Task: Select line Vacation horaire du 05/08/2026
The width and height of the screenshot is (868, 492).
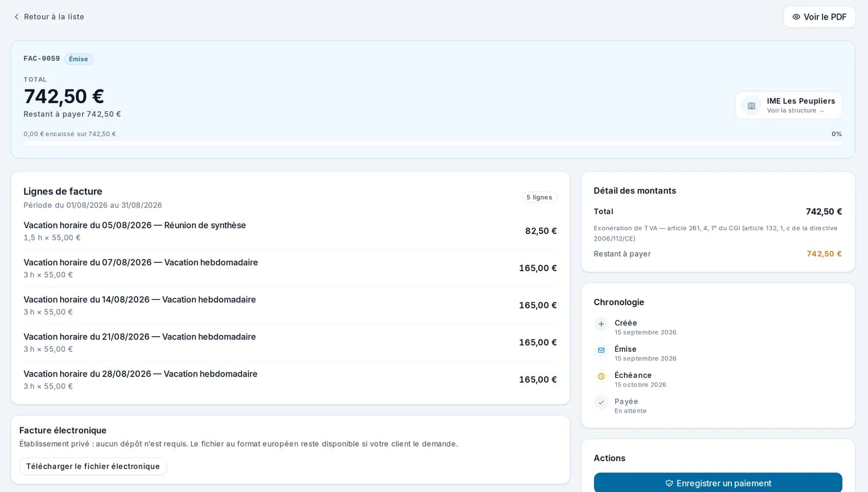Action: pos(290,231)
